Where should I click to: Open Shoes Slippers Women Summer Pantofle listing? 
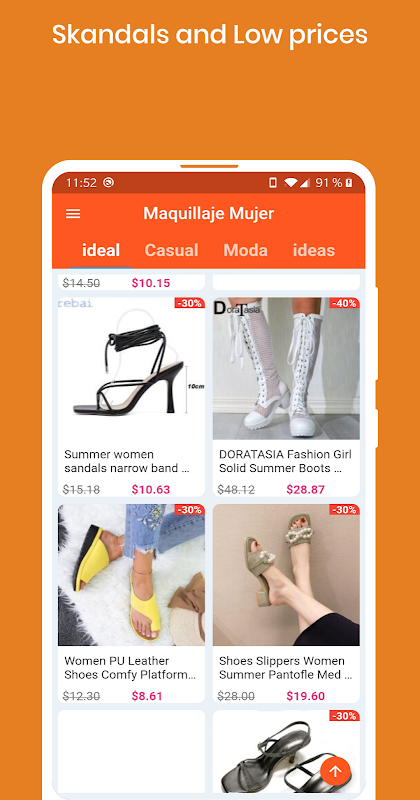(285, 668)
